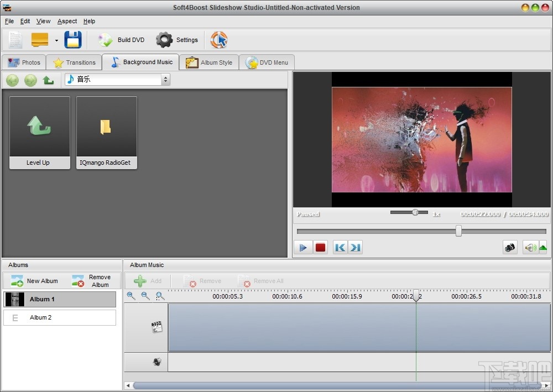Viewport: 553px width, 392px height.
Task: Zoom out on the timeline
Action: (x=145, y=296)
